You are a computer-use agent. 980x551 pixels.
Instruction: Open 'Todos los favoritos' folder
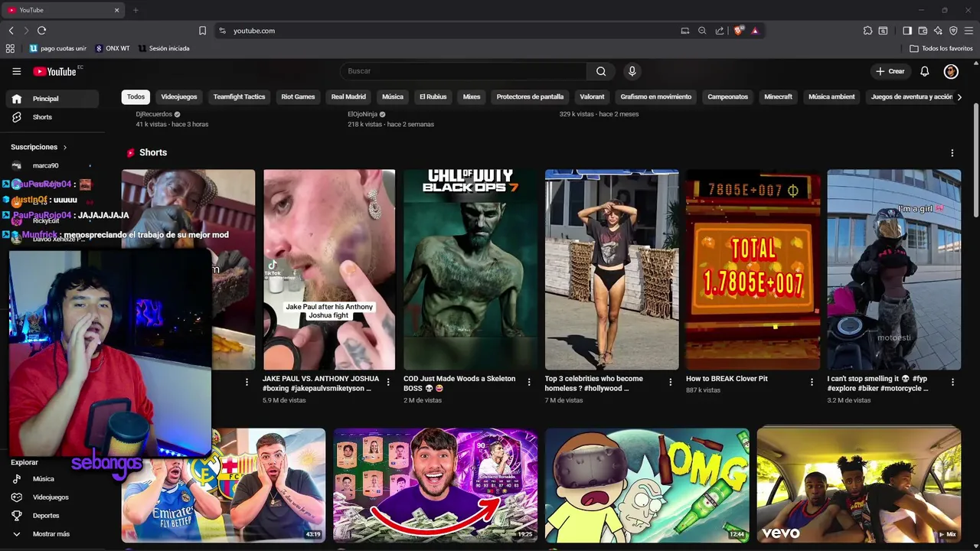[942, 48]
